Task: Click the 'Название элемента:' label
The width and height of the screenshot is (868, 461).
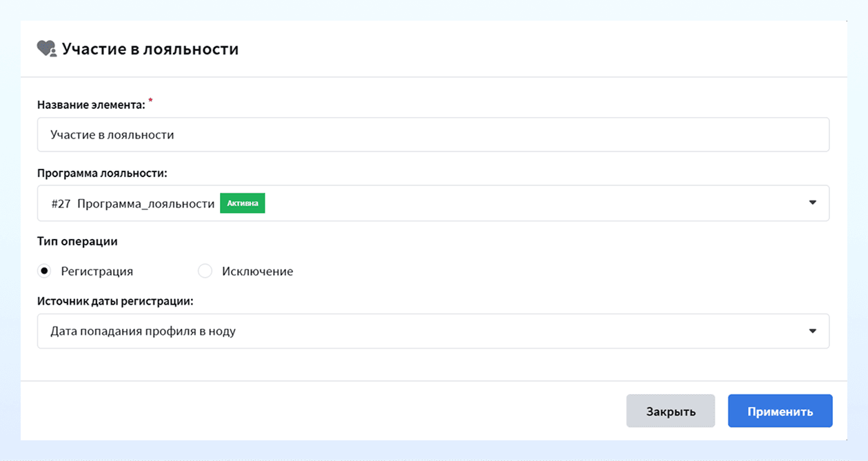Action: coord(91,105)
